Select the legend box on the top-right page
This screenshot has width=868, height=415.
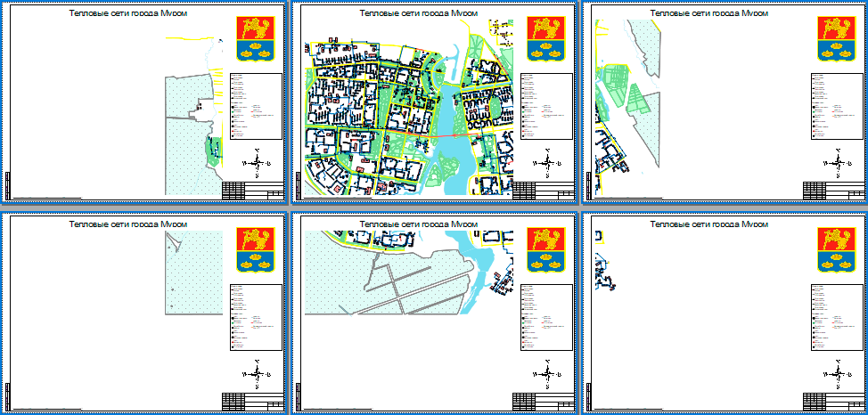coord(836,107)
